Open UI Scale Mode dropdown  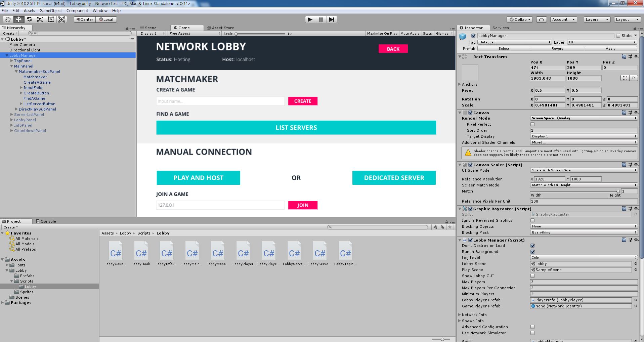point(584,170)
